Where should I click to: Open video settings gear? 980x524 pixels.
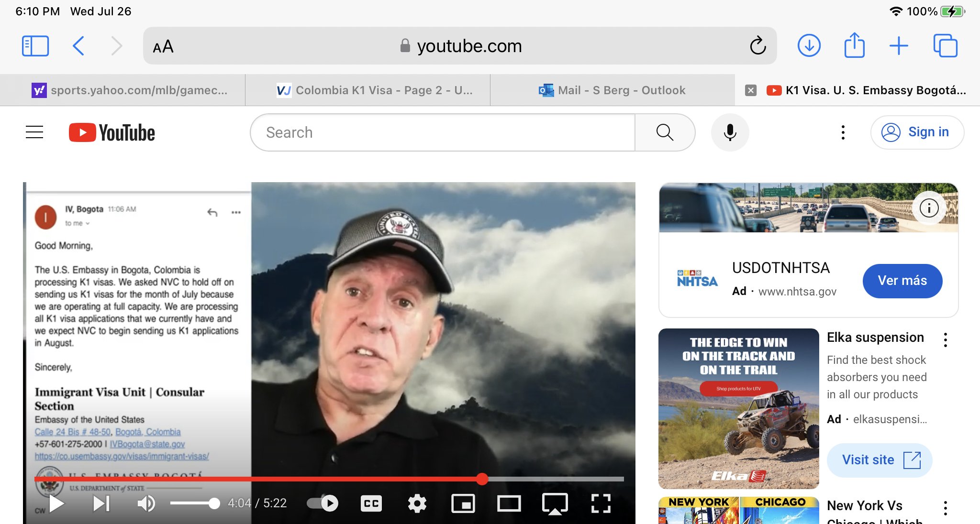tap(417, 503)
